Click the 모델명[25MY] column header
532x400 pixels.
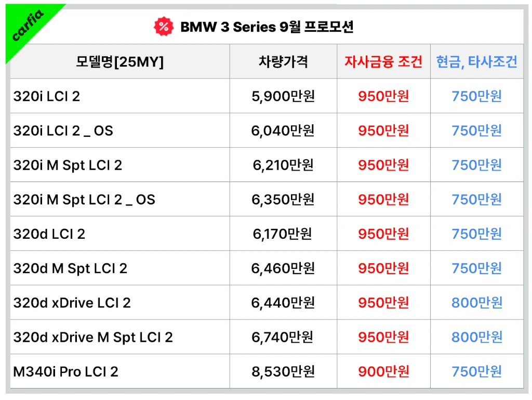coord(119,62)
